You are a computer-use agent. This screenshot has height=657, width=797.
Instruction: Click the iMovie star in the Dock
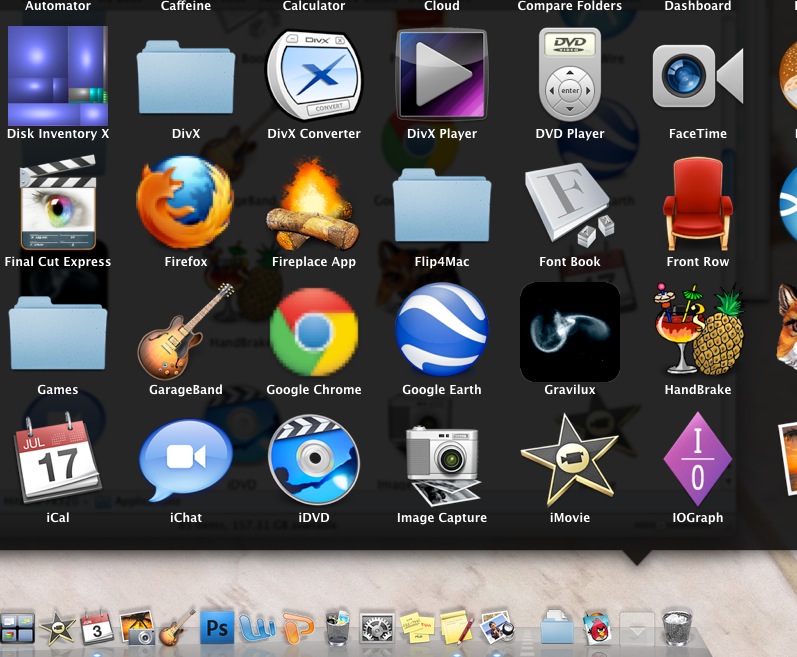(57, 628)
